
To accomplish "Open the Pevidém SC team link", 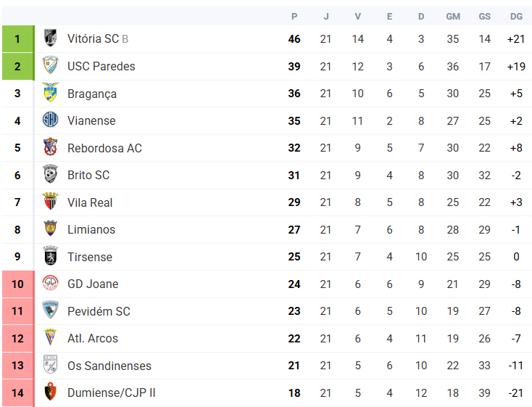I will [99, 311].
